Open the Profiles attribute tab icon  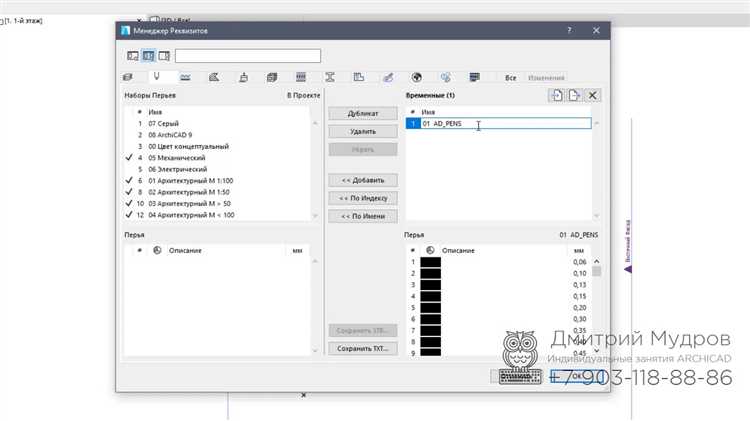tap(330, 77)
